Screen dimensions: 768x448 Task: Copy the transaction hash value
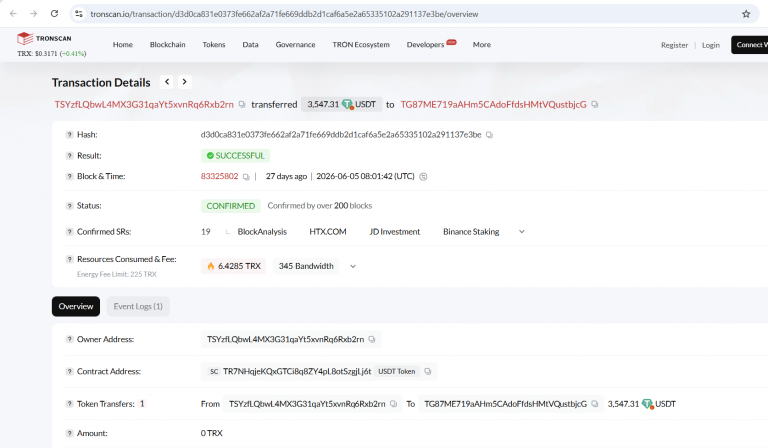click(489, 135)
